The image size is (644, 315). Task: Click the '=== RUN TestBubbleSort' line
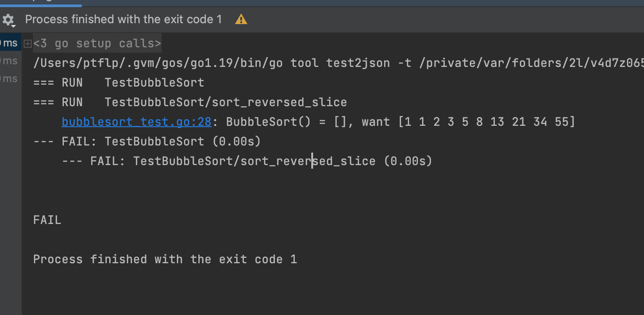(x=118, y=83)
